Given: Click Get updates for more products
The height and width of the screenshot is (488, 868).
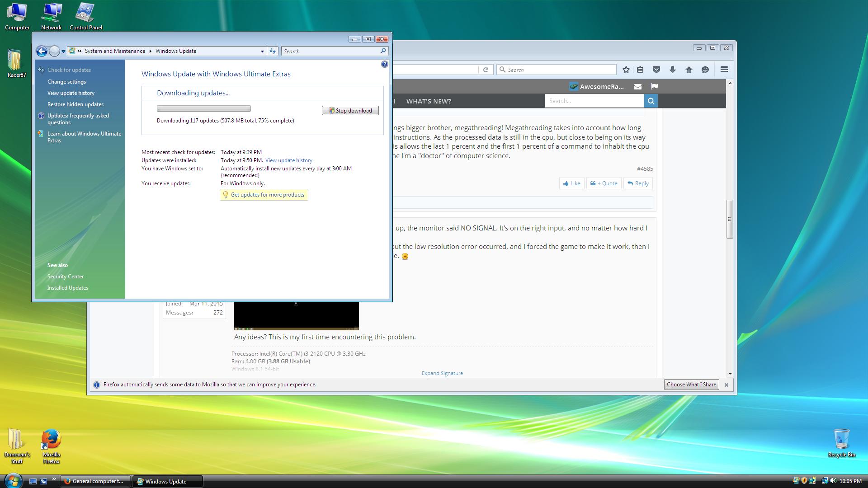Looking at the screenshot, I should click(x=267, y=195).
